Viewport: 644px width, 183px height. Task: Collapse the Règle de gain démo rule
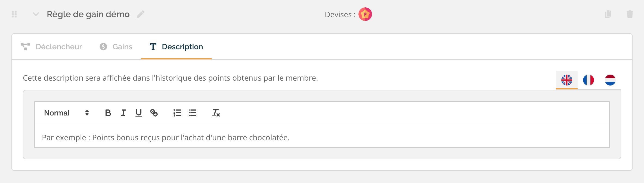pos(36,14)
